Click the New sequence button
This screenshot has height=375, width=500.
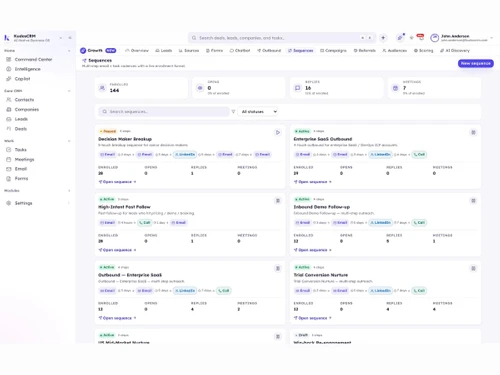tap(476, 63)
